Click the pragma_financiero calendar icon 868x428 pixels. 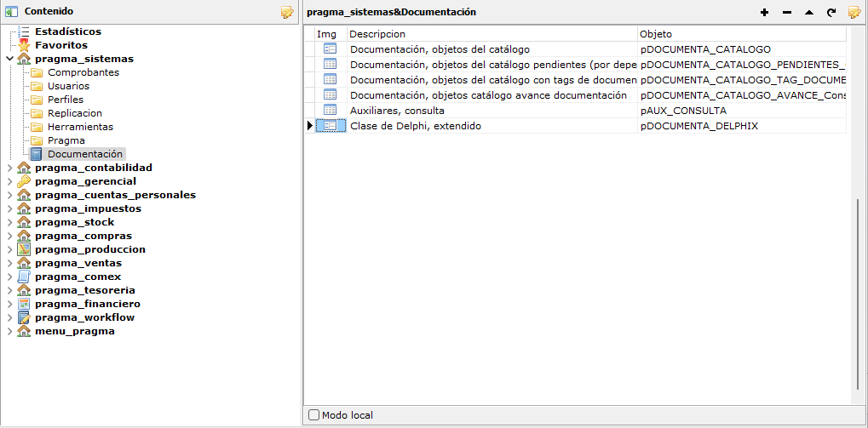[24, 304]
